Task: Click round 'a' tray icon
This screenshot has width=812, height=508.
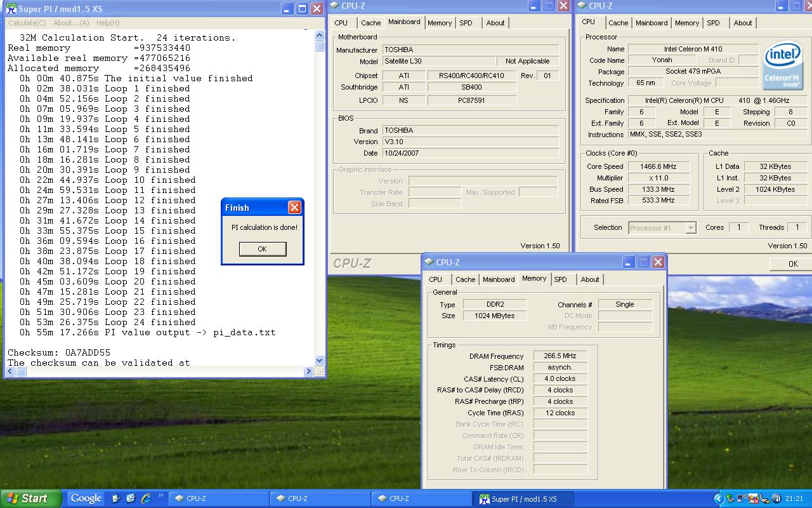Action: point(776,498)
